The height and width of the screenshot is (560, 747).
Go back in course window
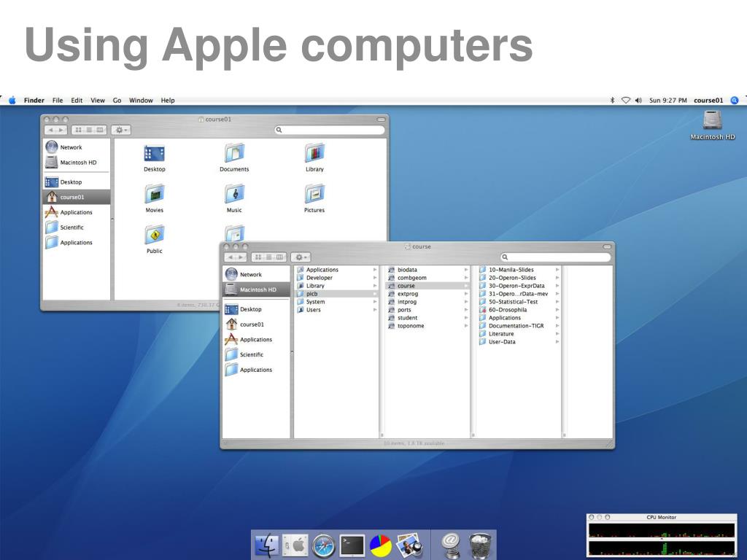[230, 257]
